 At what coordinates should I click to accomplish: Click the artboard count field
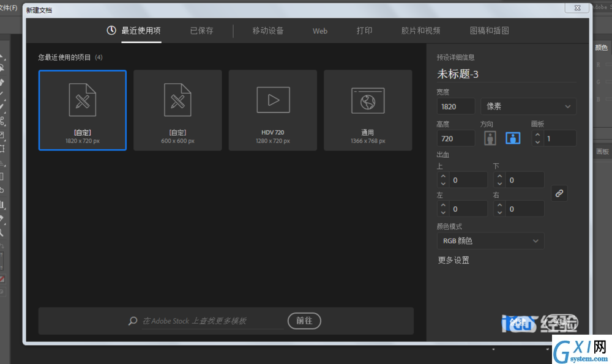[x=559, y=138]
